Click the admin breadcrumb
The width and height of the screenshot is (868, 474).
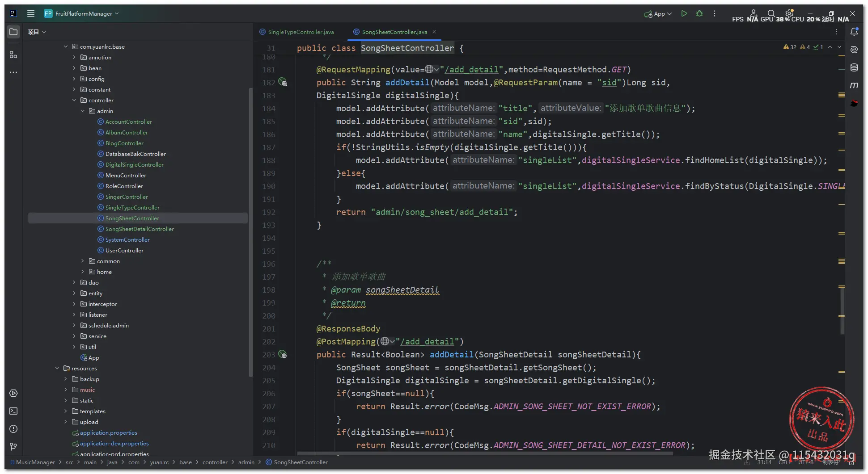(x=246, y=462)
